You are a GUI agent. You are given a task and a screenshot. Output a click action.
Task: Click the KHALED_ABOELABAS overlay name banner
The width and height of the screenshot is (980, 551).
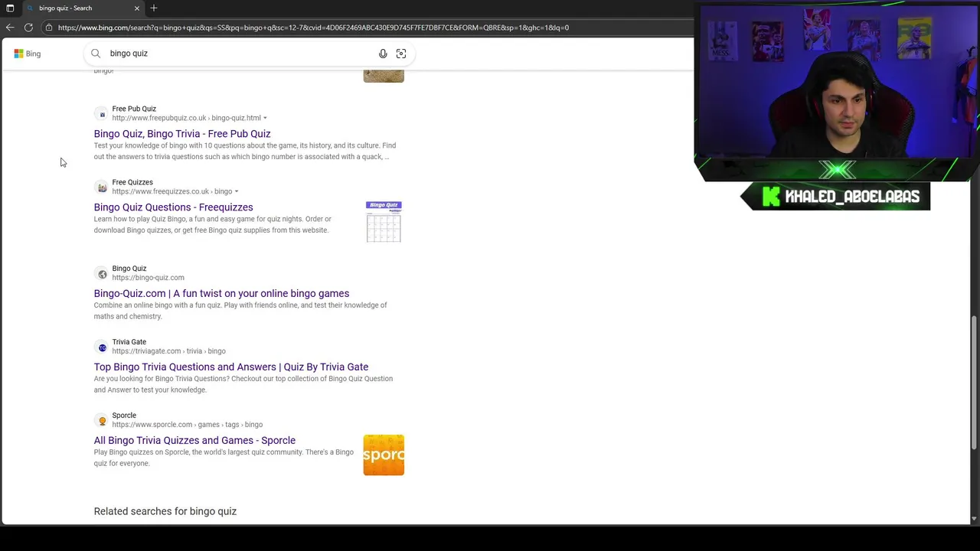(835, 197)
